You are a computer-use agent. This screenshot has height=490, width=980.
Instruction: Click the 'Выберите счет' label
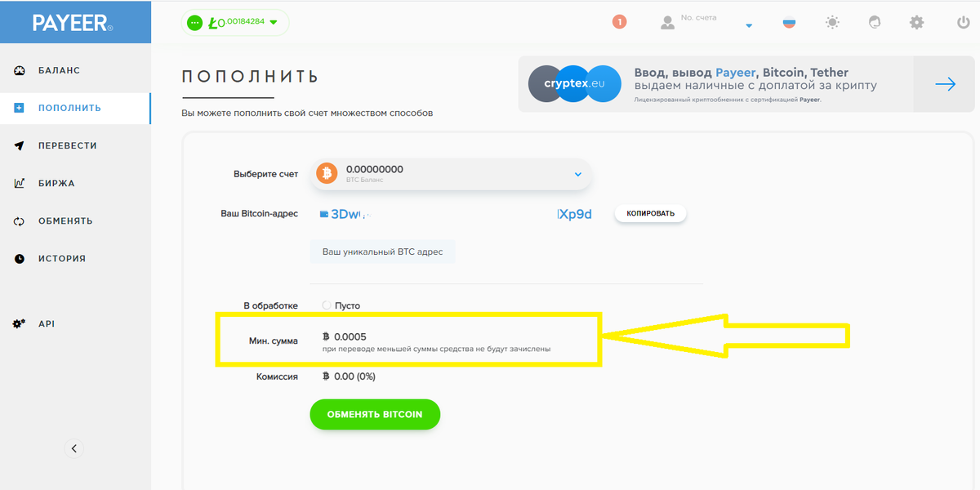[x=265, y=174]
